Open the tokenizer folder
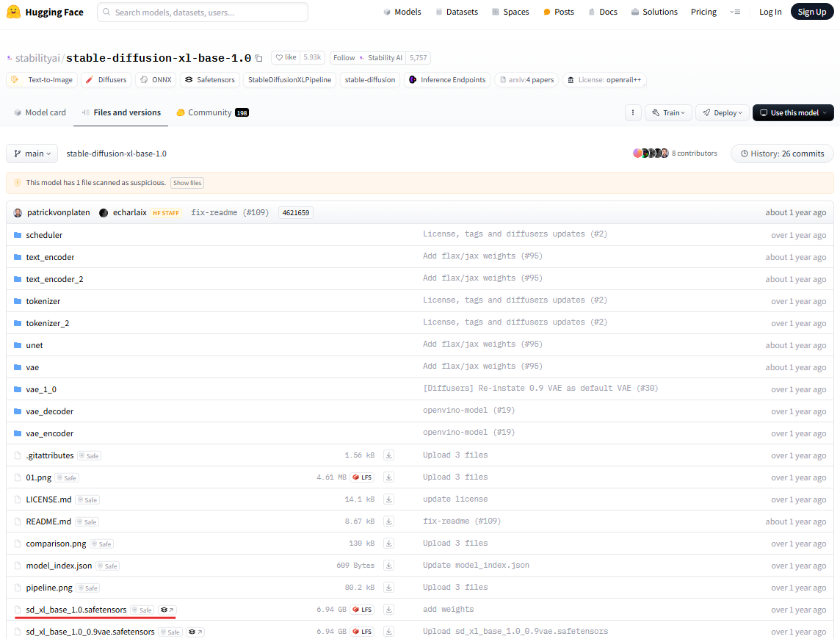Screen dimensions: 840x639 tap(43, 301)
